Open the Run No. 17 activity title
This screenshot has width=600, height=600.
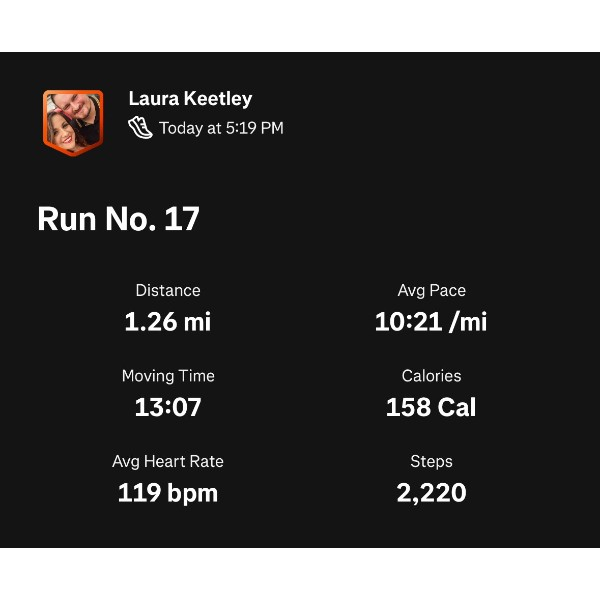click(x=118, y=219)
